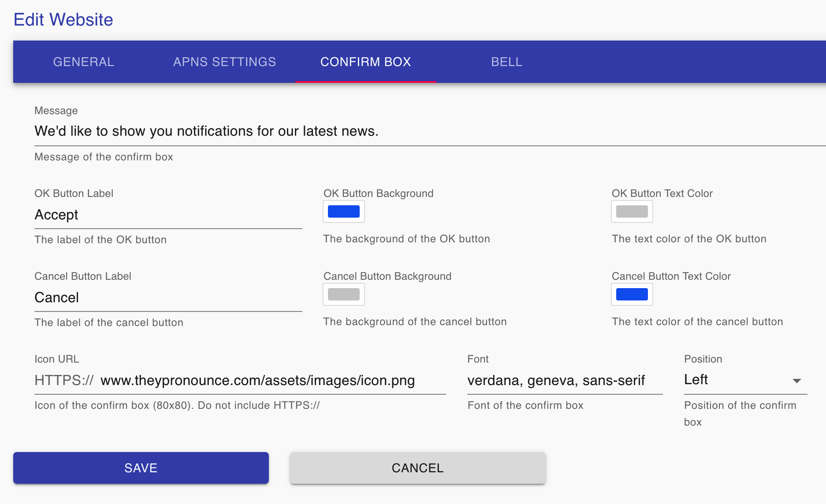The width and height of the screenshot is (826, 504).
Task: Click 'Position of the confirm box' hint
Action: coord(740,414)
